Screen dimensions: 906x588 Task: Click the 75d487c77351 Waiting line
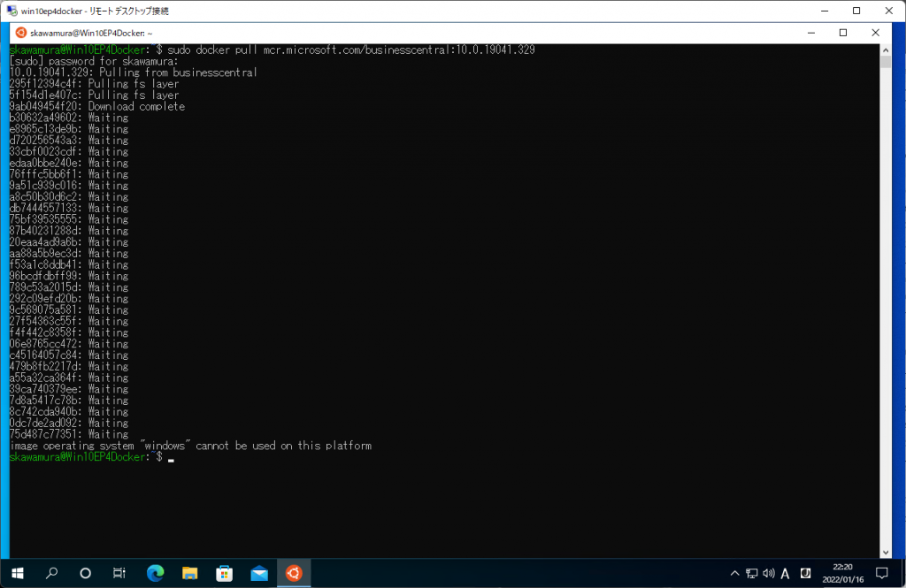(x=69, y=434)
